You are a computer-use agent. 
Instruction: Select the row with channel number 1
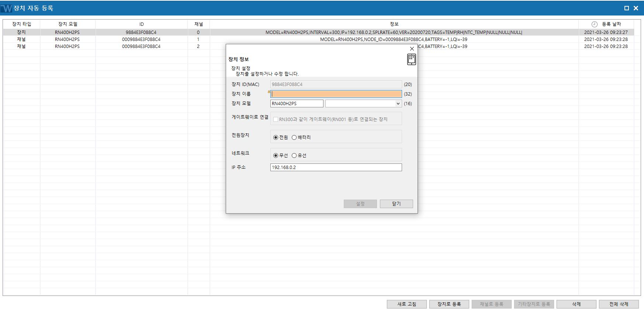[x=319, y=39]
